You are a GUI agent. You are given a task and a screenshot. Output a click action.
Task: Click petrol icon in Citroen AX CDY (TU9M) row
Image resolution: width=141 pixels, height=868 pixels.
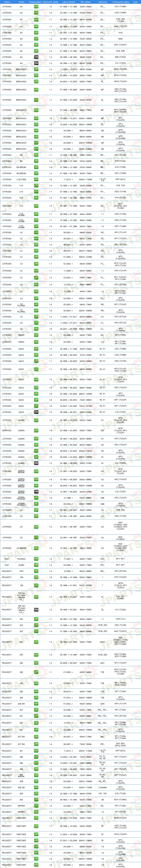[36, 7]
